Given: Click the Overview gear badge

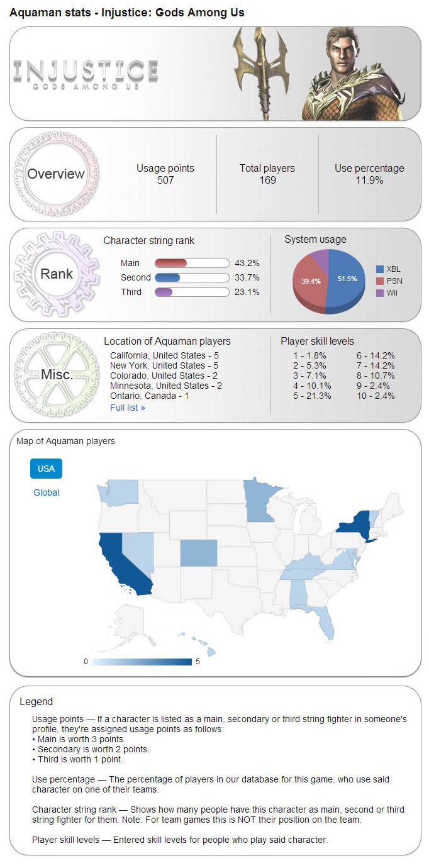Looking at the screenshot, I should click(x=55, y=174).
